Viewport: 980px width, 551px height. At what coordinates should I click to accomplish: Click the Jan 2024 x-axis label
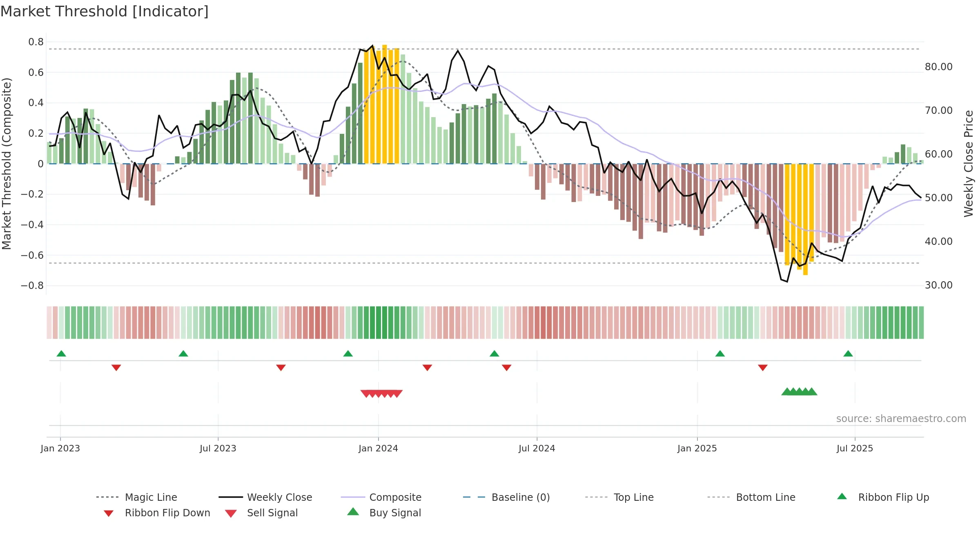(379, 448)
